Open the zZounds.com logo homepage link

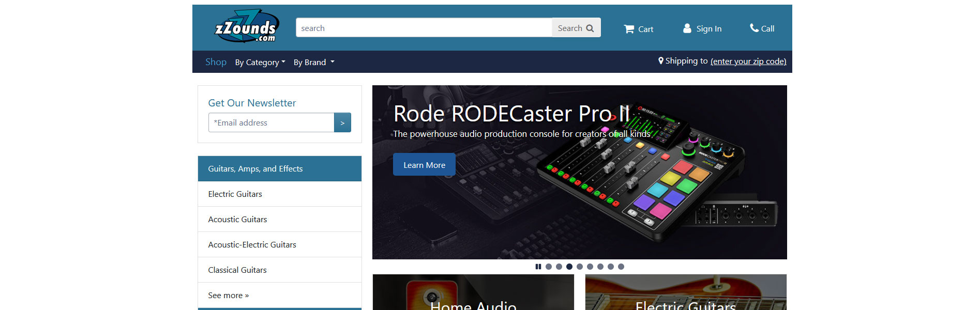[x=247, y=26]
